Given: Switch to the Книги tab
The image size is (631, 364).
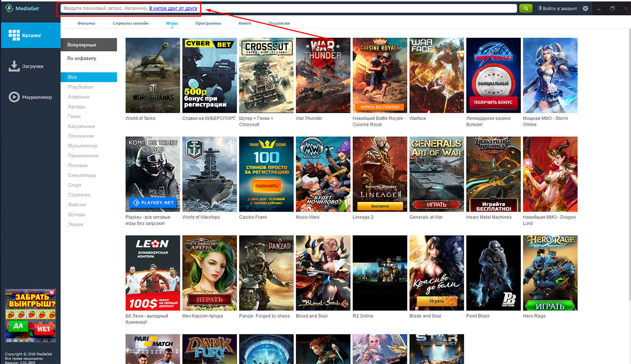Looking at the screenshot, I should [245, 23].
